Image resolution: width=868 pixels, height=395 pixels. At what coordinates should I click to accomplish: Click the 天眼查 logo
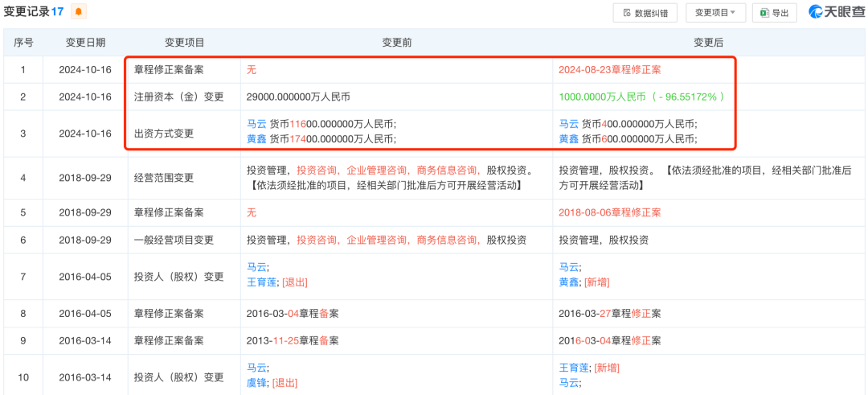(836, 12)
